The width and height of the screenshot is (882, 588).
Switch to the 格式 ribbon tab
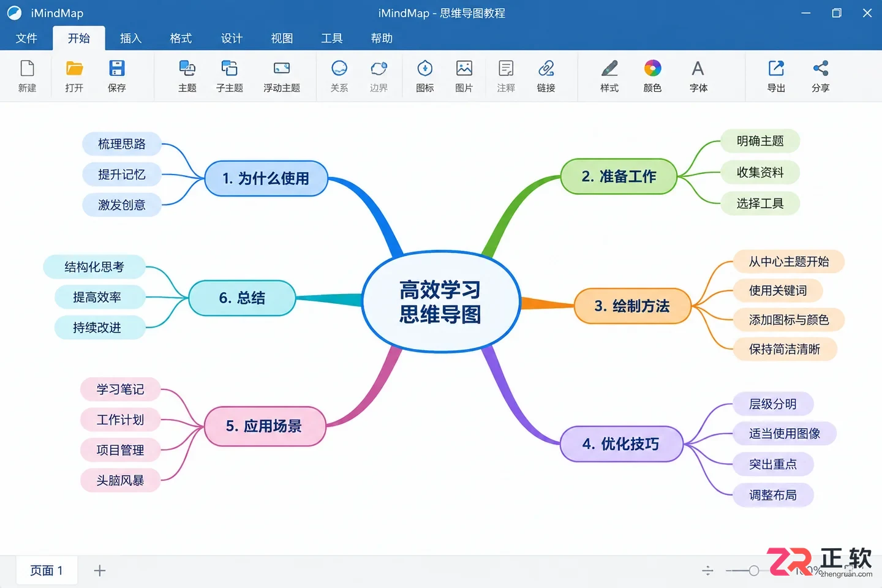tap(181, 38)
